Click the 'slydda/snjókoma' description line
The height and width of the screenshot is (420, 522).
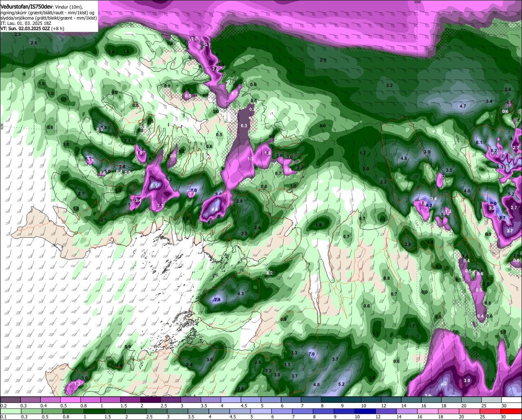click(x=49, y=18)
